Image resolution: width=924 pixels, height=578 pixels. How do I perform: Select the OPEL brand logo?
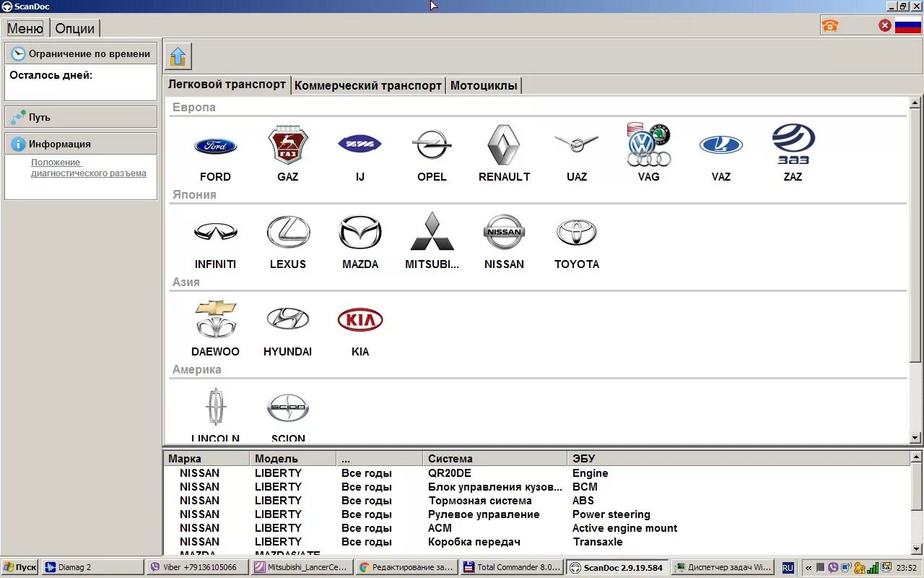click(432, 145)
